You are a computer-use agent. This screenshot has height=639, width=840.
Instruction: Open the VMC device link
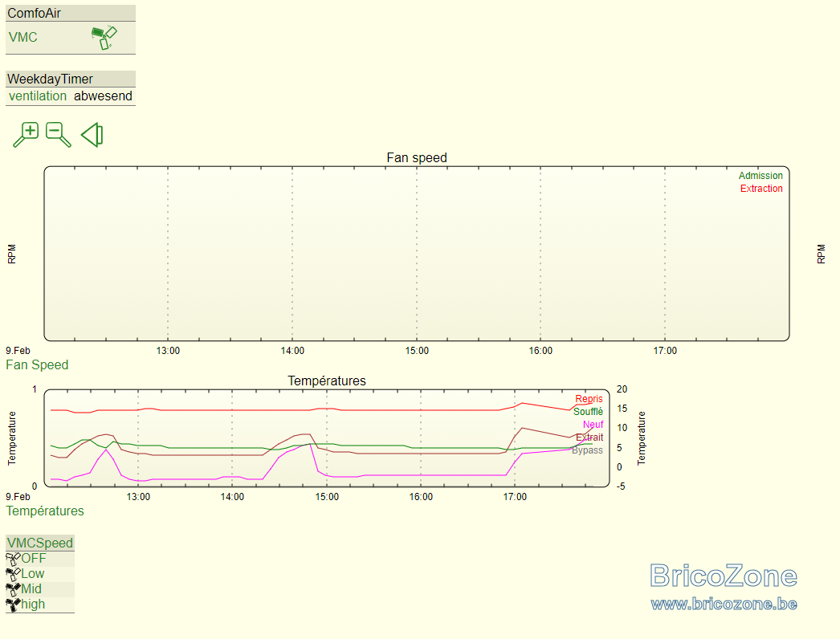(23, 38)
